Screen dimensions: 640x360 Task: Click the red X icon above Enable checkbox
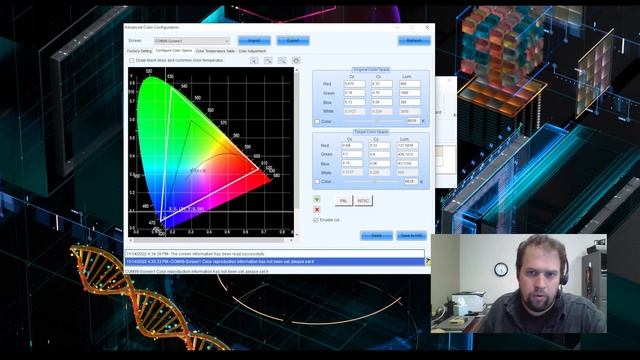(317, 209)
